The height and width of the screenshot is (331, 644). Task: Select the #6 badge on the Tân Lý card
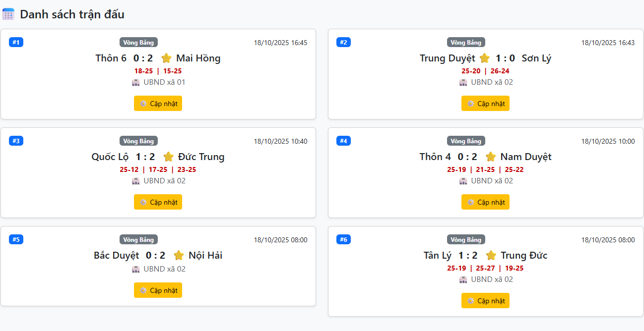coord(343,239)
